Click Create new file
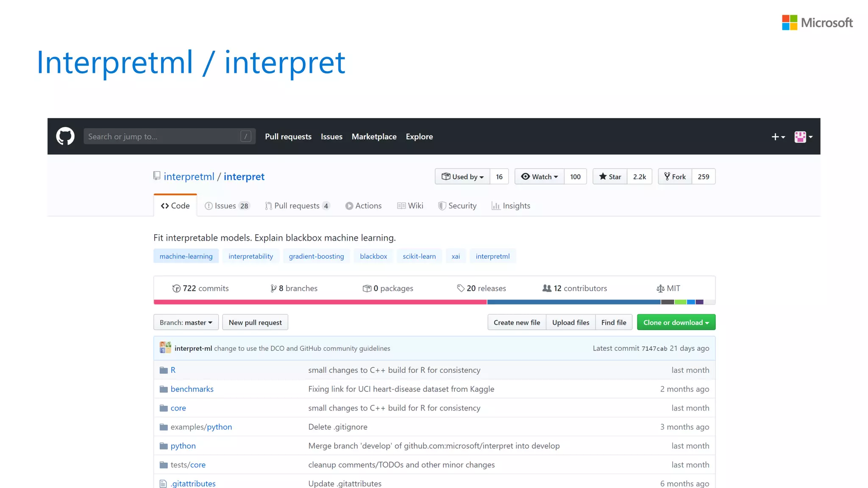Image resolution: width=868 pixels, height=488 pixels. point(517,322)
